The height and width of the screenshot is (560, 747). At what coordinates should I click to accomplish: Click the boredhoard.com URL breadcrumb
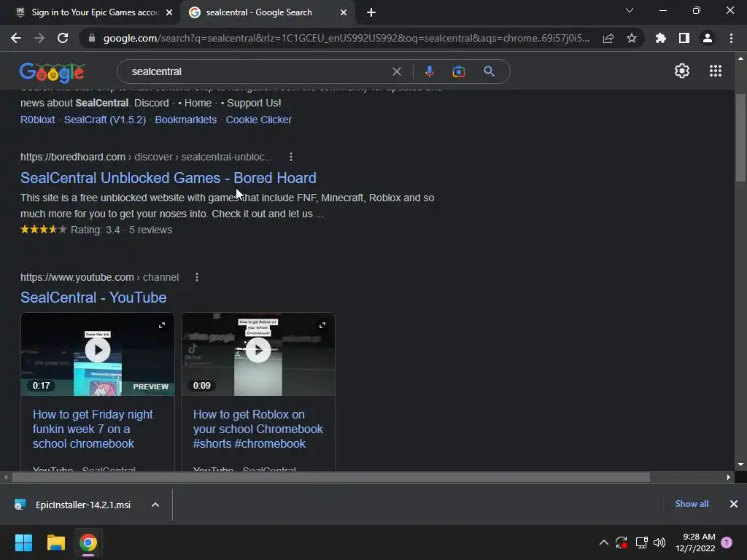coord(147,157)
